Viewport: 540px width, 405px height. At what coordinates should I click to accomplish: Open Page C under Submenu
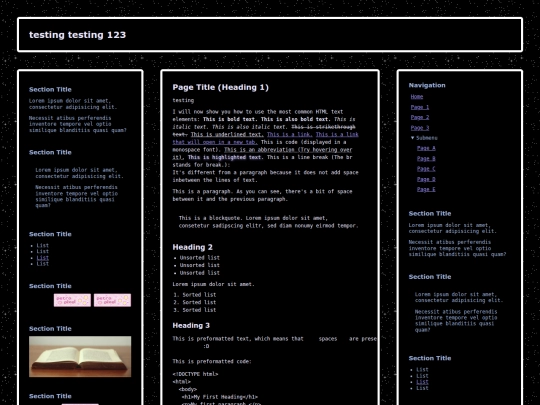coord(426,169)
